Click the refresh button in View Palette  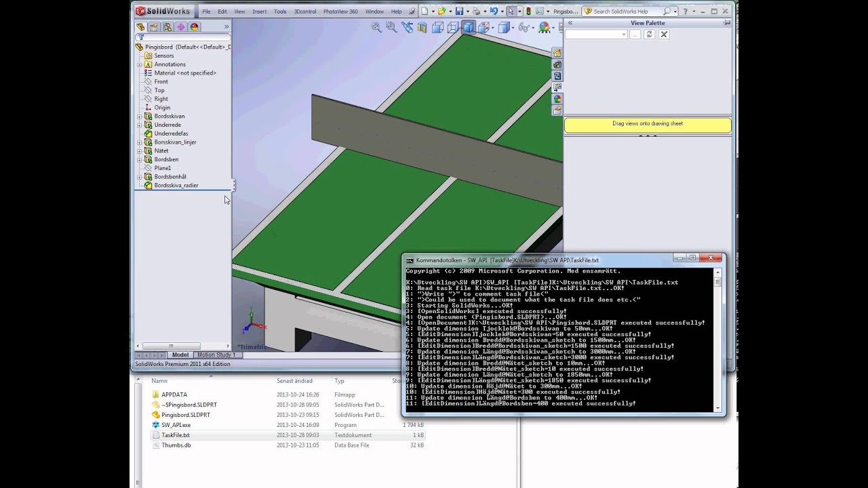pos(649,34)
